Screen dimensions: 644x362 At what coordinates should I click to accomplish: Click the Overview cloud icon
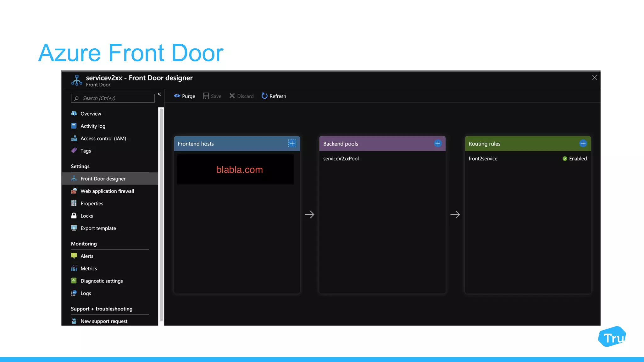pyautogui.click(x=74, y=113)
